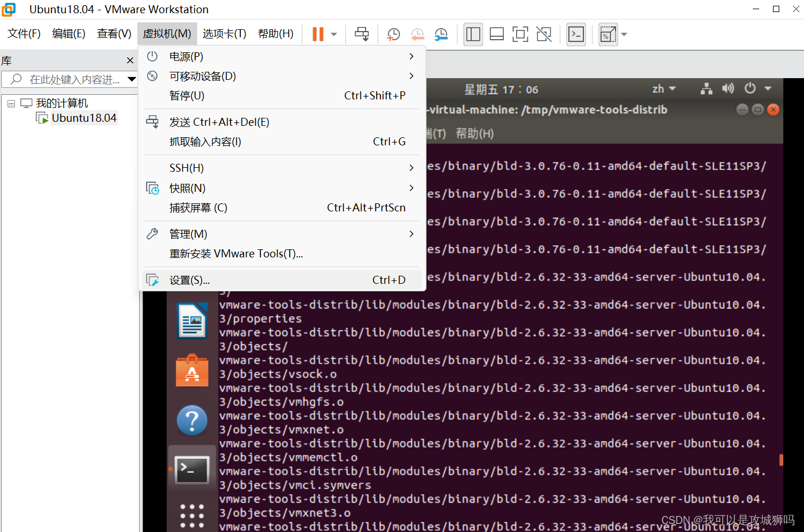Open the terminal window 帮助(H) menu

click(475, 134)
